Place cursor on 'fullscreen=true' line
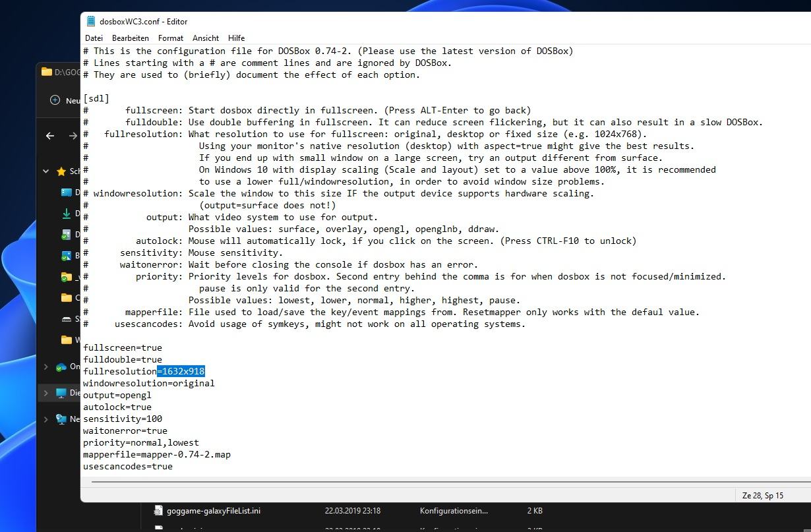The height and width of the screenshot is (532, 811). click(x=123, y=347)
